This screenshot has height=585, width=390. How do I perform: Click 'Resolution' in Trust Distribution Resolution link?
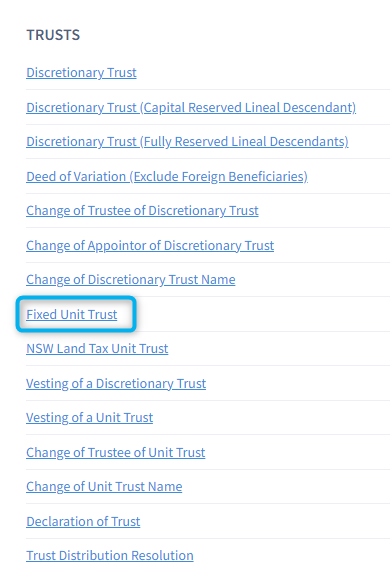click(x=162, y=556)
